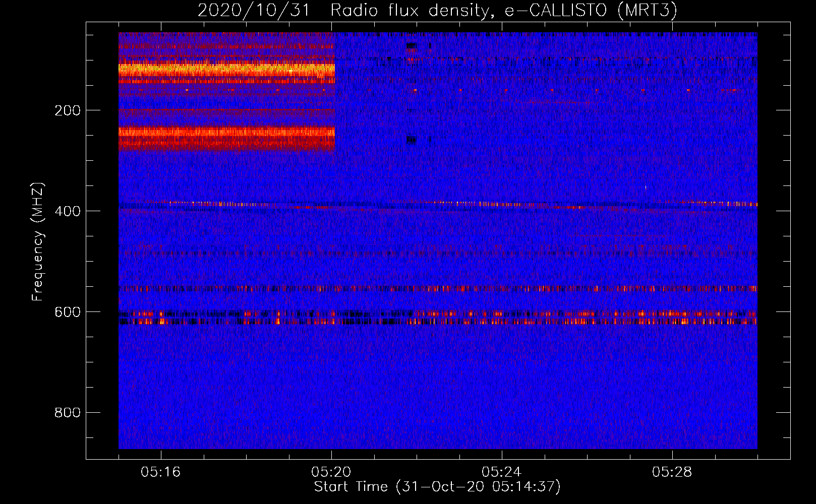Image resolution: width=816 pixels, height=504 pixels.
Task: Select the "Frequency (MHZ)" y-axis label
Action: tap(38, 241)
